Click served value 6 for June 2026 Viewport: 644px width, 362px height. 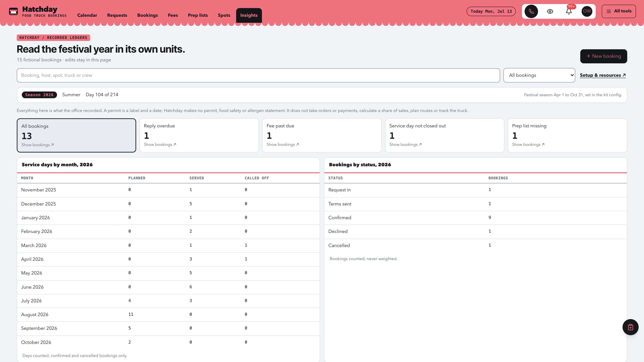pos(191,287)
